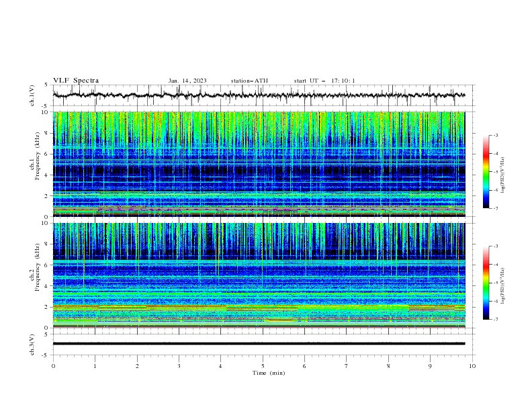Image resolution: width=532 pixels, height=411 pixels.
Task: Click inside the ch.1 spectrogram panel
Action: coord(259,164)
